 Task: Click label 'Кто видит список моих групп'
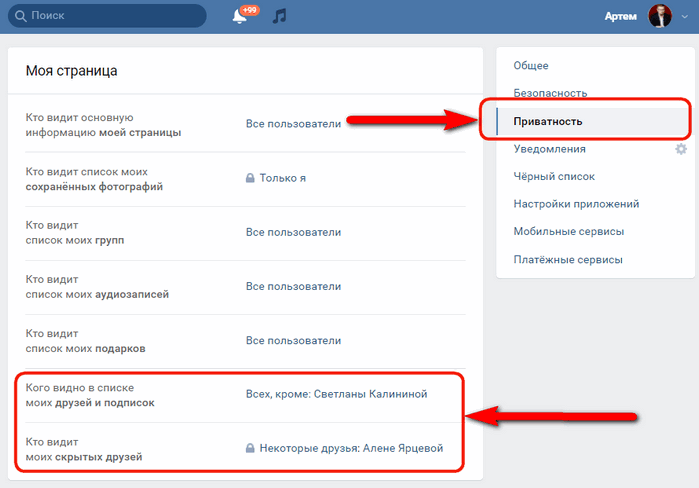tap(75, 233)
